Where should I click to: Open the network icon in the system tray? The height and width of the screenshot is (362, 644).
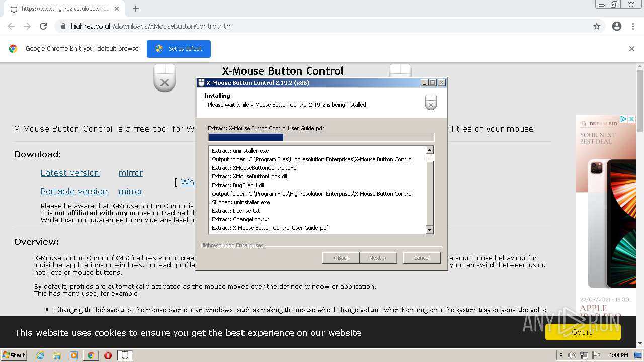(584, 355)
